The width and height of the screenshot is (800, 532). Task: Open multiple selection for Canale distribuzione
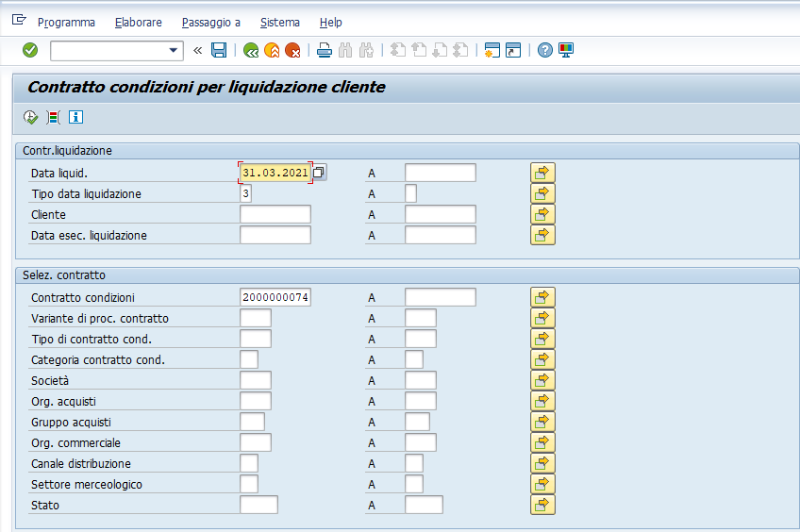[542, 463]
